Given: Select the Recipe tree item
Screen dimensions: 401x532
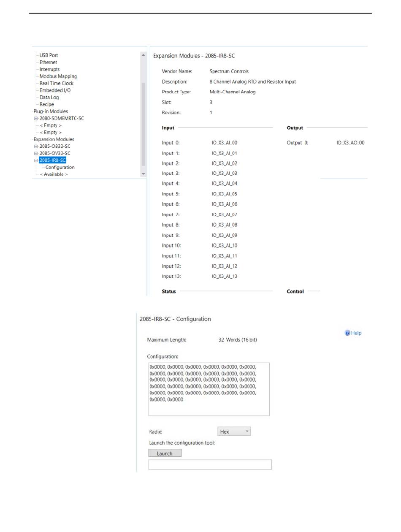Looking at the screenshot, I should pyautogui.click(x=46, y=104).
